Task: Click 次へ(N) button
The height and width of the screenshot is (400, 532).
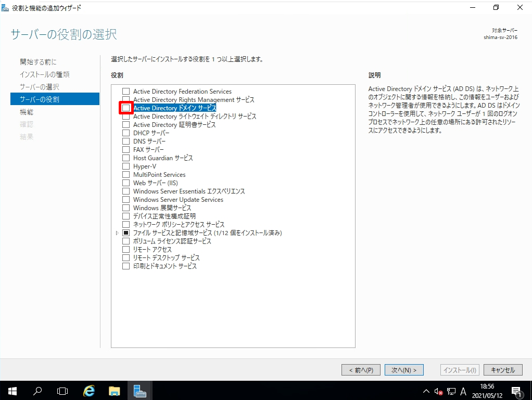Action: click(404, 370)
